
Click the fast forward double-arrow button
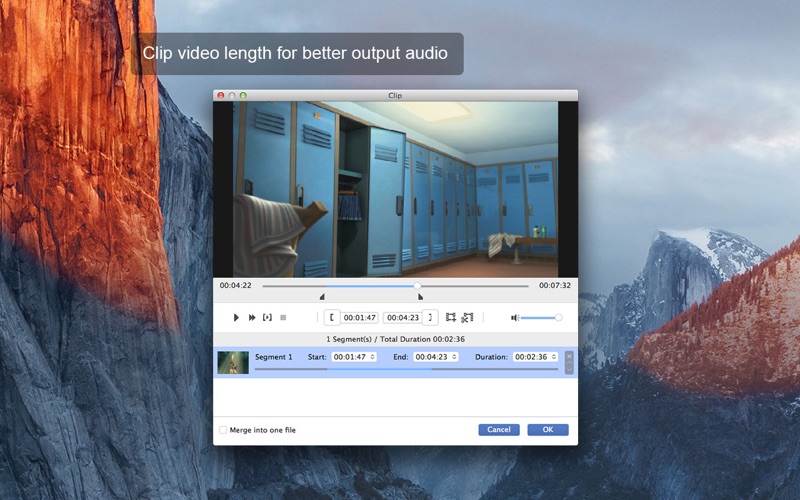pos(252,317)
